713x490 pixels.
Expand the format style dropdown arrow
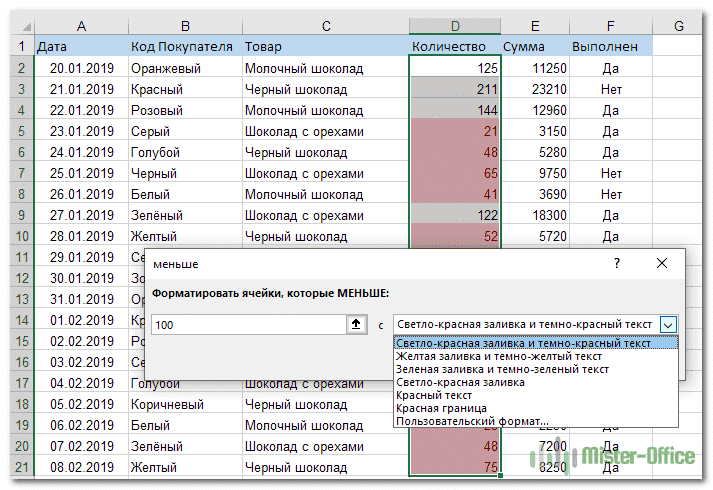click(x=668, y=324)
